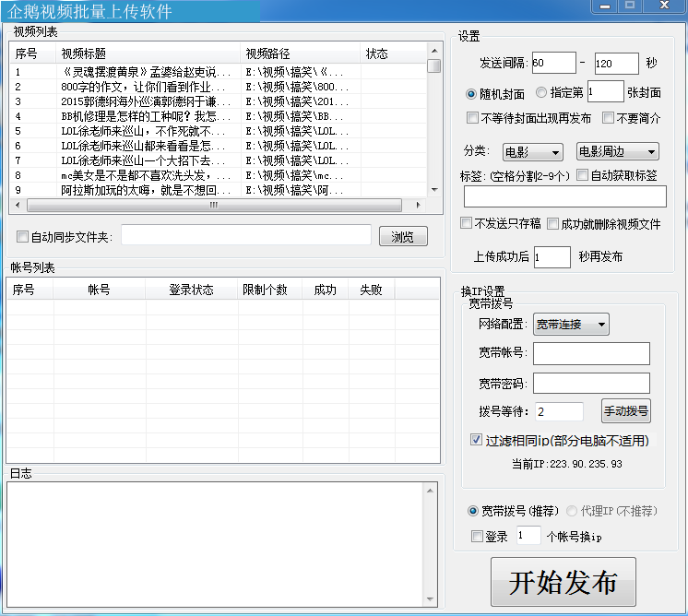
Task: Select the 随机封面 radio button
Action: [470, 93]
